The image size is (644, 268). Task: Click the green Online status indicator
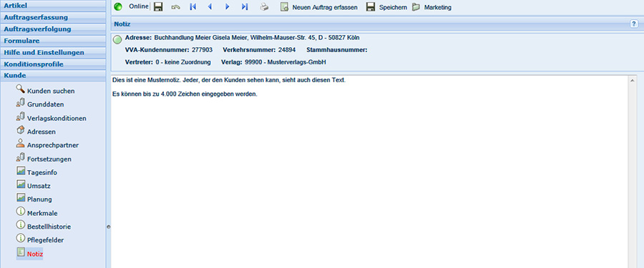pyautogui.click(x=118, y=7)
